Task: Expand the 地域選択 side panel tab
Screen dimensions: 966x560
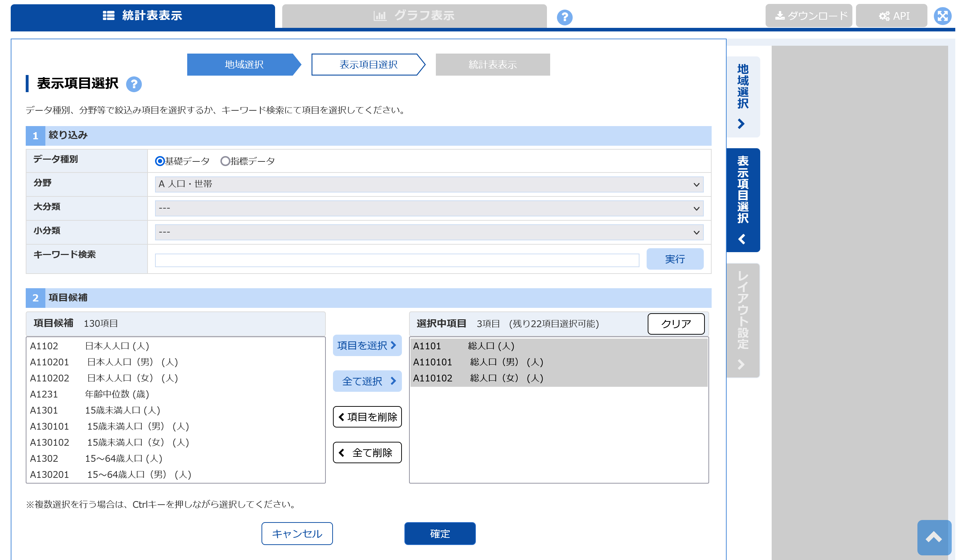Action: point(743,96)
